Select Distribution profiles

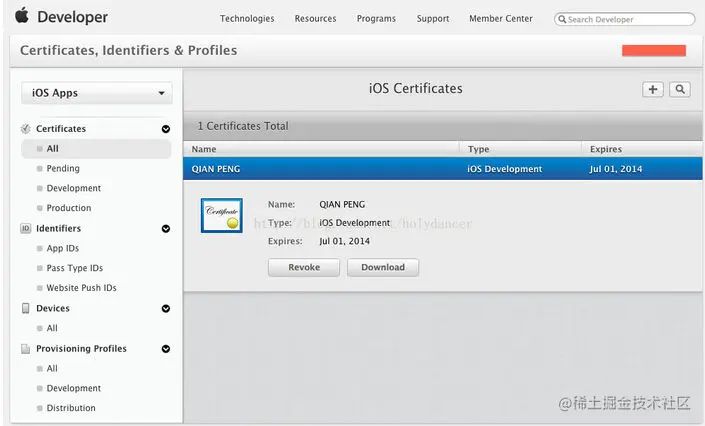coord(71,408)
